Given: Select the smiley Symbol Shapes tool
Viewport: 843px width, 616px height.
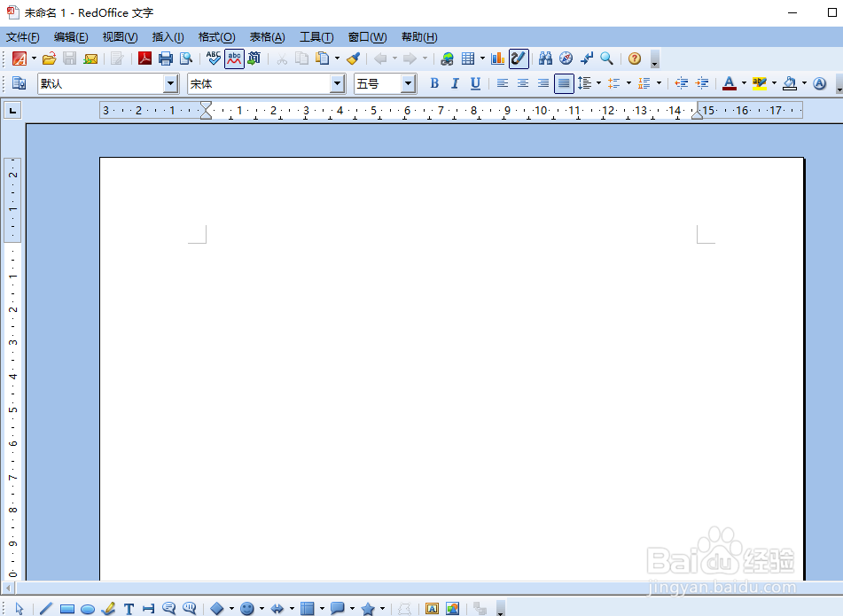Looking at the screenshot, I should click(x=246, y=609).
